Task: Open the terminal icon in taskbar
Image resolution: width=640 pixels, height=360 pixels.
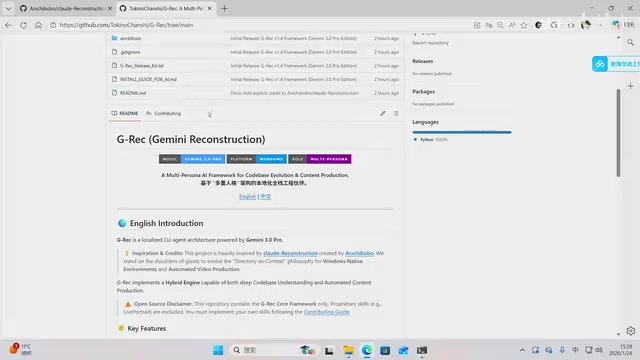Action: 422,350
